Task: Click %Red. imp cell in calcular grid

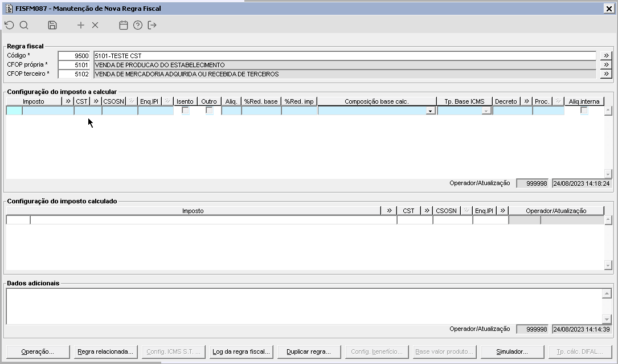Action: tap(299, 111)
